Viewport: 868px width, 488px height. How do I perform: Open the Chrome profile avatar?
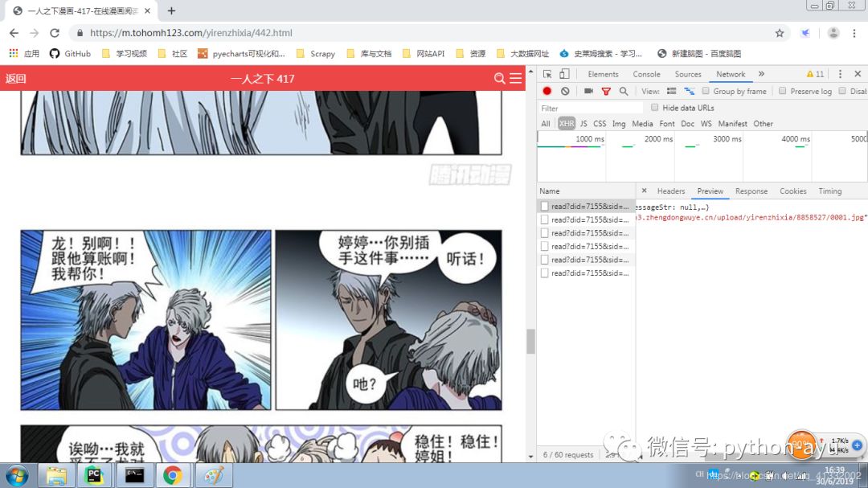(x=833, y=33)
